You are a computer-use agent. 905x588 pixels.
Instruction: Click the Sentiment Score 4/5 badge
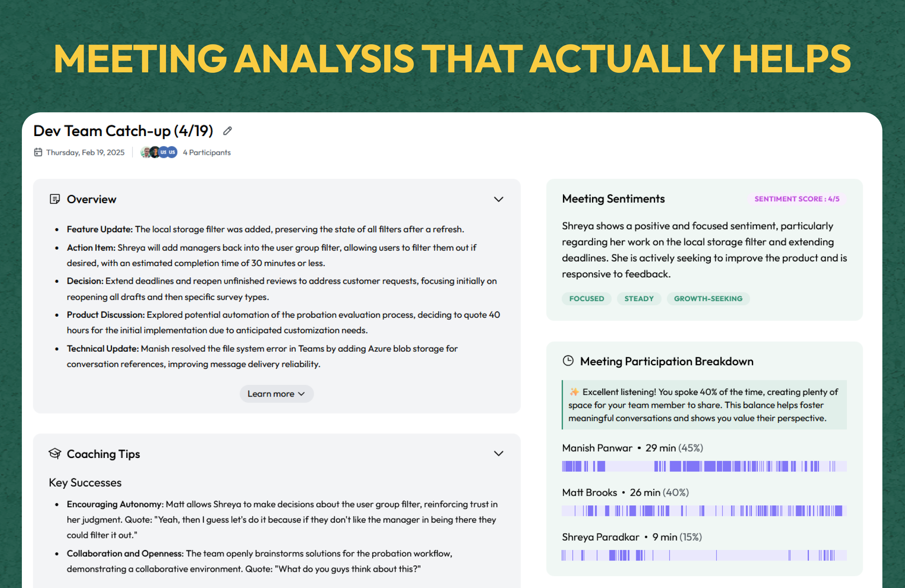(797, 199)
